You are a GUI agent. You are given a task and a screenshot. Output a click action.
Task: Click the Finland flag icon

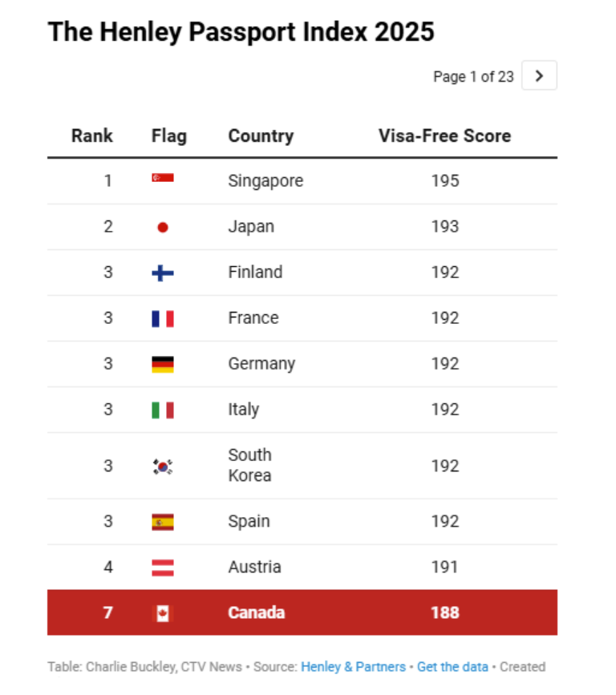tap(163, 273)
